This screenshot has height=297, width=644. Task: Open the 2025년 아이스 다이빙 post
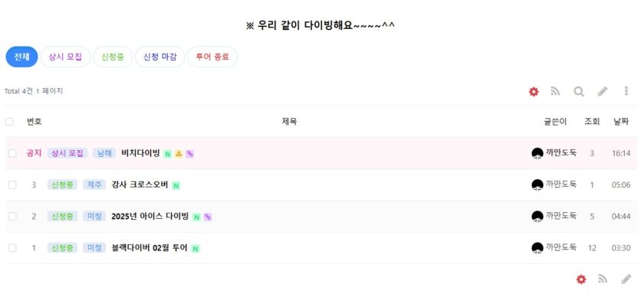click(150, 216)
